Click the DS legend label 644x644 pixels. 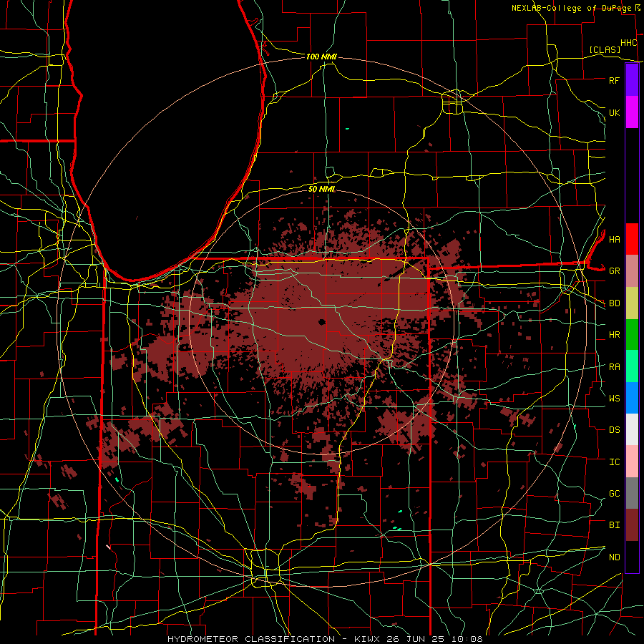click(x=614, y=430)
